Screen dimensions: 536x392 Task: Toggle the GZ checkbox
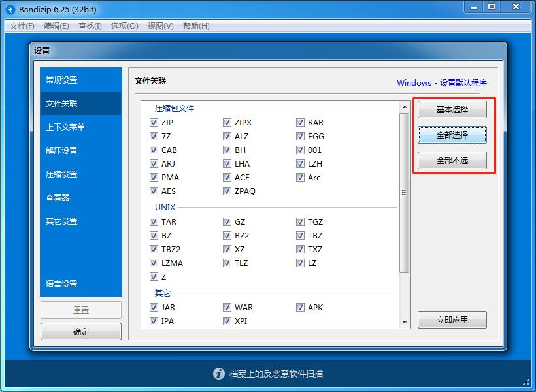point(227,221)
